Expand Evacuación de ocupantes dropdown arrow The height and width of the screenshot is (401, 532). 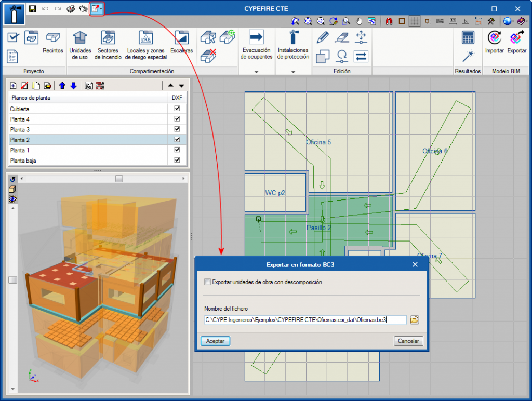[256, 72]
